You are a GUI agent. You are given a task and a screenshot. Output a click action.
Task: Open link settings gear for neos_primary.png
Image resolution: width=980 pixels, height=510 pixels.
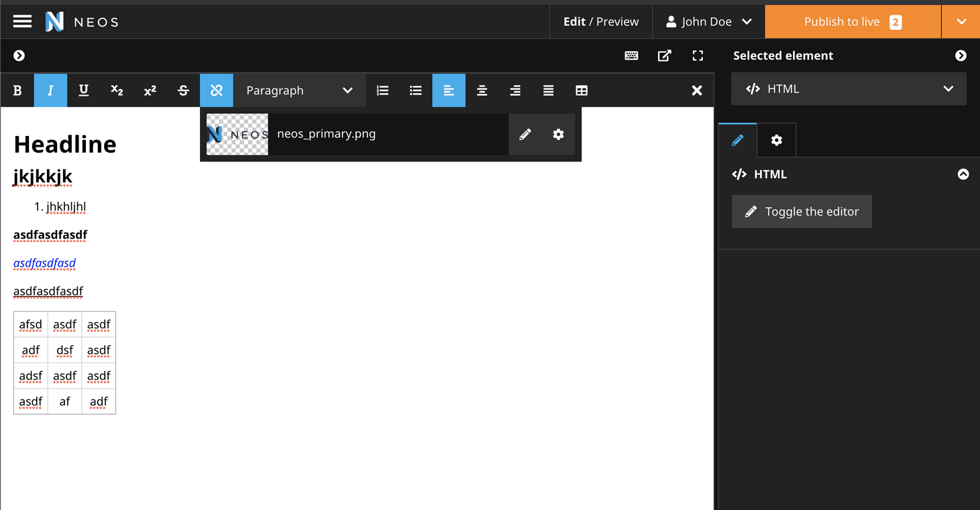pos(558,134)
